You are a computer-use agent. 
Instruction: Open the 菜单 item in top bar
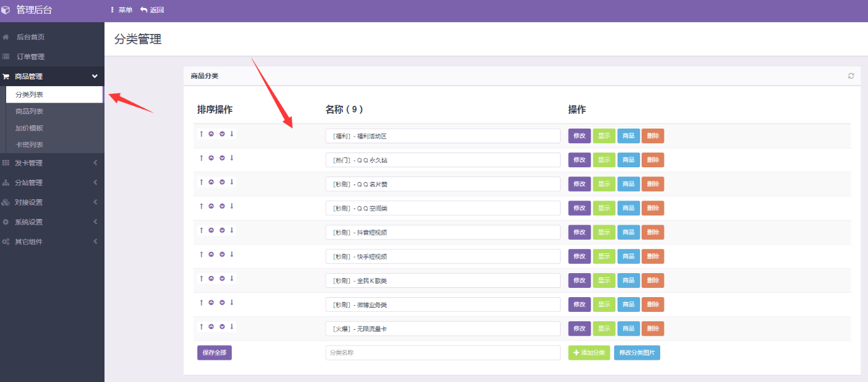click(x=121, y=10)
